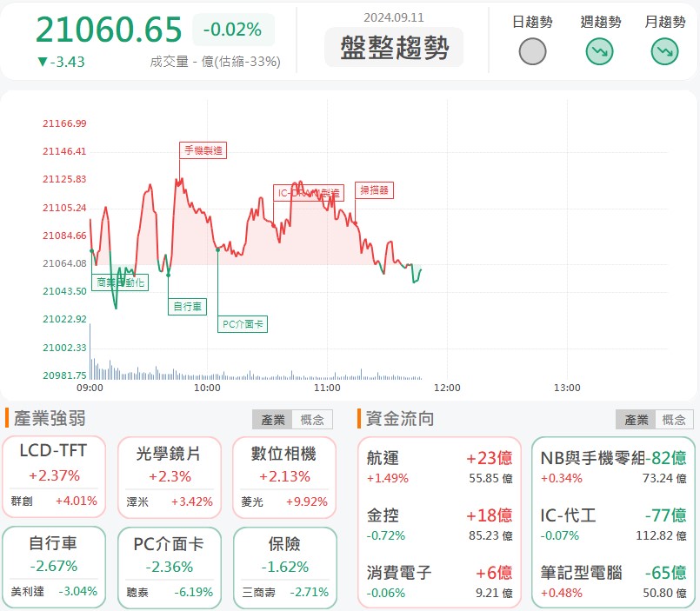Click the 20981.75 price axis label

(64, 375)
